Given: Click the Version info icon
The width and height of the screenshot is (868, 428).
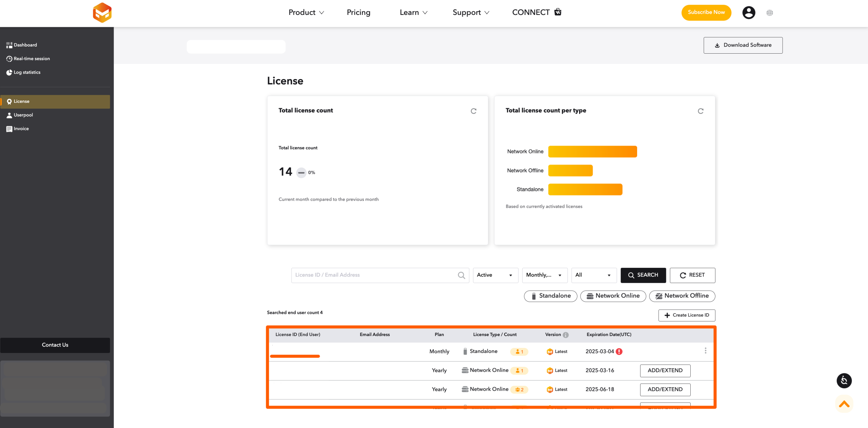Looking at the screenshot, I should tap(566, 335).
